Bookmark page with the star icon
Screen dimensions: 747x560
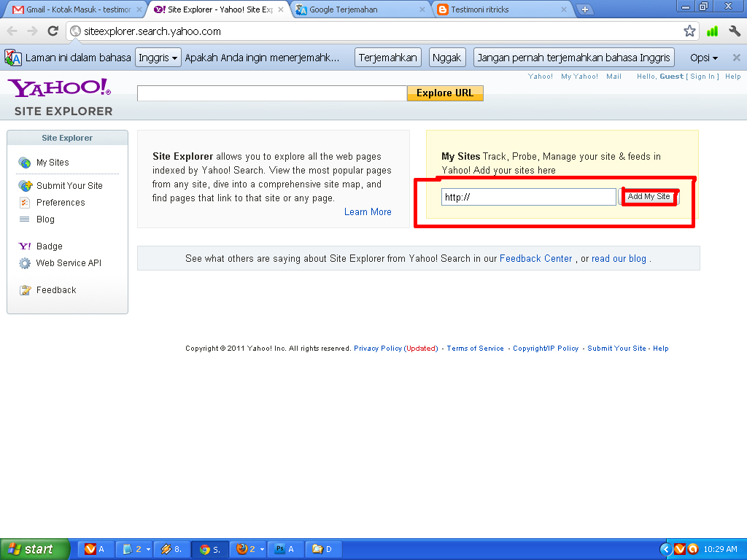[689, 31]
